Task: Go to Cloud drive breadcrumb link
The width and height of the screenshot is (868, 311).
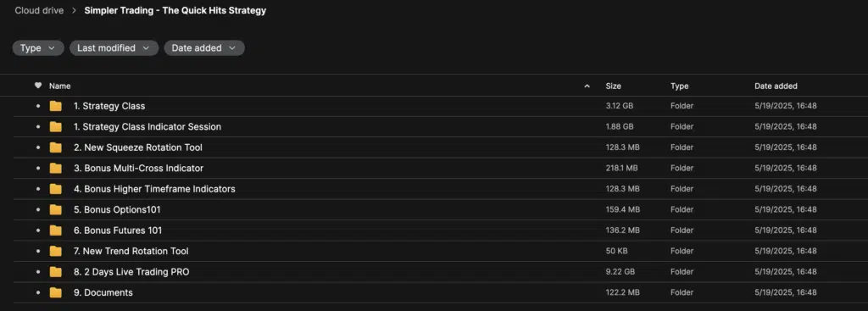Action: click(39, 10)
